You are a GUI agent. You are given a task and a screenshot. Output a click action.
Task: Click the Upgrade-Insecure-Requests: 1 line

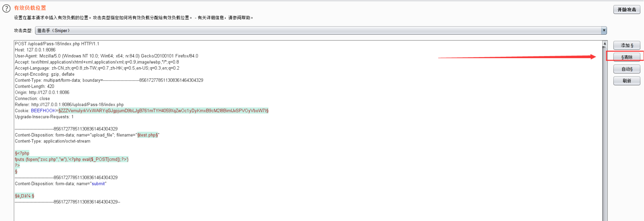(44, 117)
